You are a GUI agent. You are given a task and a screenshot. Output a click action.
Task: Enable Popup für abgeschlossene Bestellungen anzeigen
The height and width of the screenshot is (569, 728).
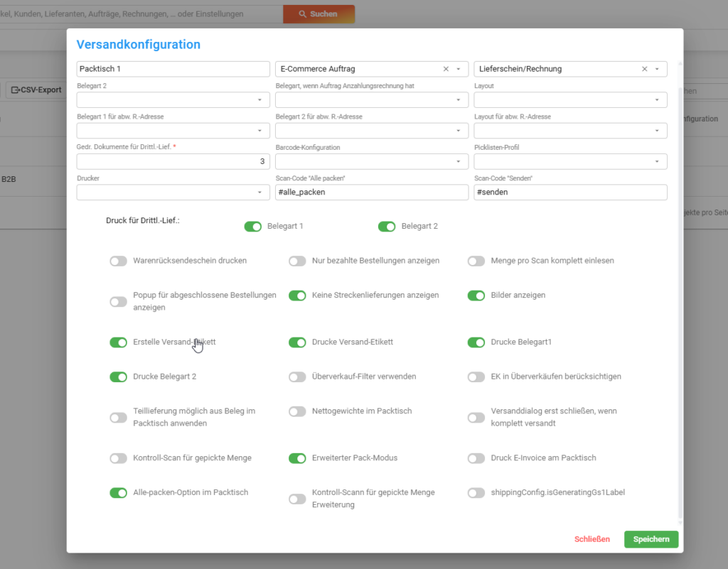(x=119, y=302)
